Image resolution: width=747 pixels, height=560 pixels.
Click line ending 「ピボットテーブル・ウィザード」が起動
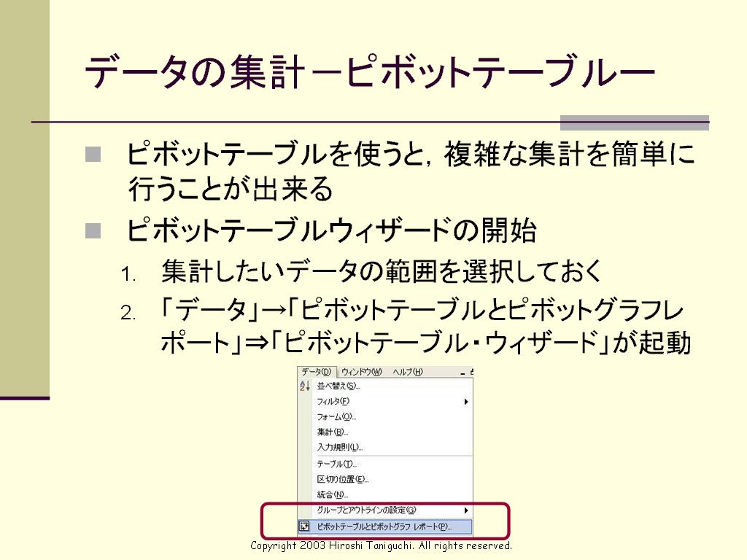425,343
